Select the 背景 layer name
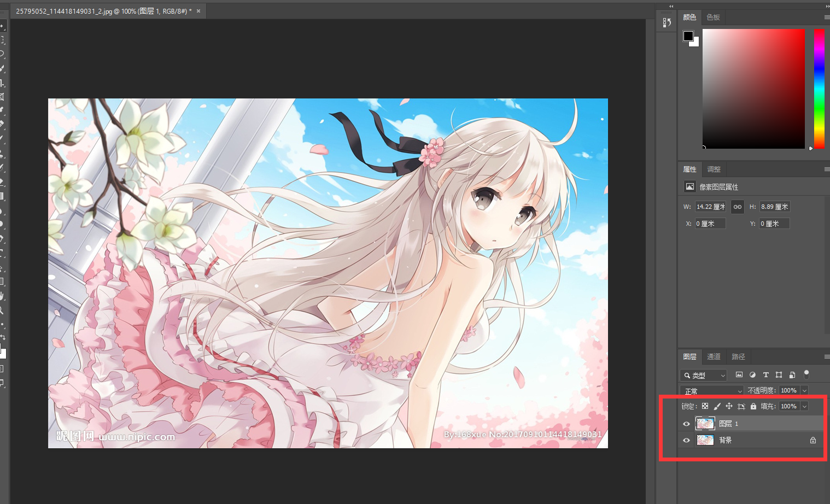 tap(726, 440)
